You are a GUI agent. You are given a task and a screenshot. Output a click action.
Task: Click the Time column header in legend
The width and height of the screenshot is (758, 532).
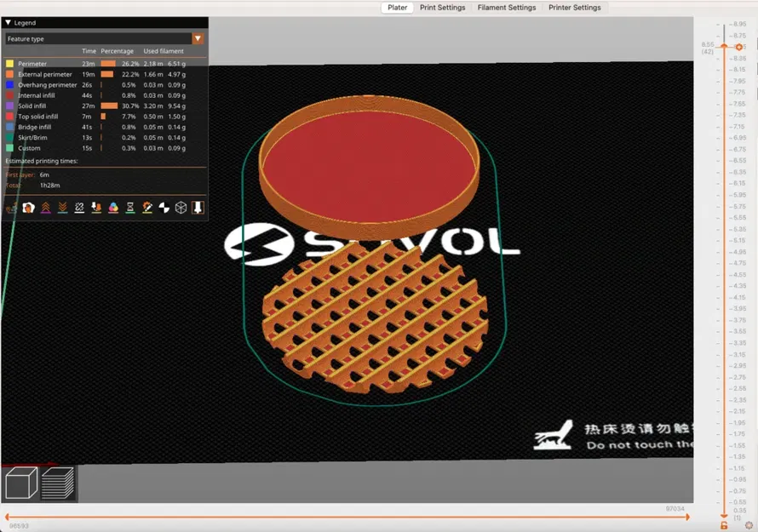89,51
